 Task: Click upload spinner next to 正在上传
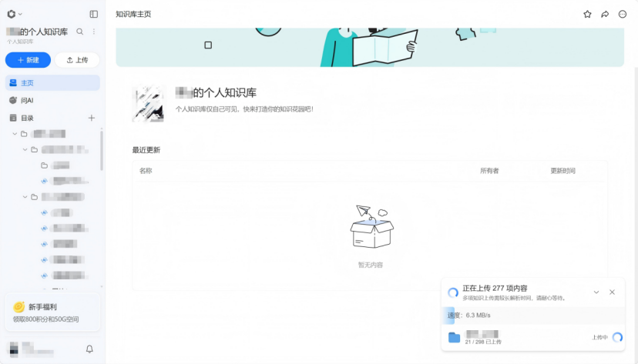[x=453, y=292]
